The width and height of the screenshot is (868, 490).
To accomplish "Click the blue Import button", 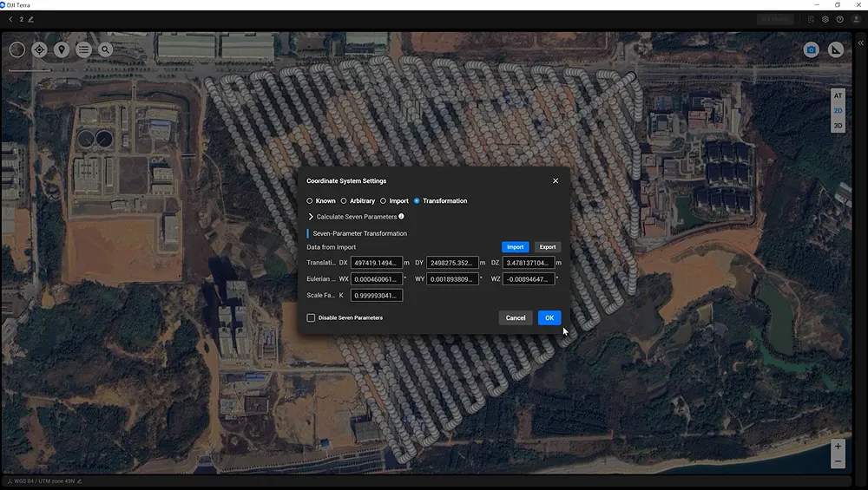I will coord(515,247).
